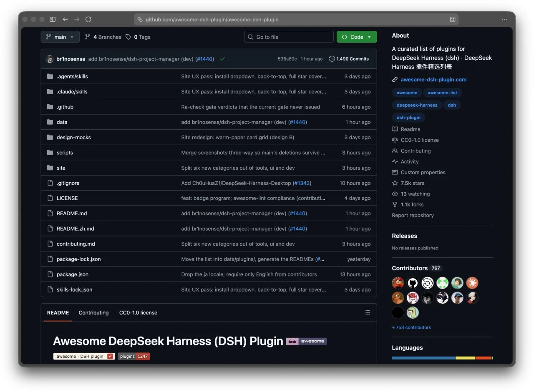This screenshot has height=392, width=534.
Task: Open the + 753 contributors link
Action: tap(411, 327)
